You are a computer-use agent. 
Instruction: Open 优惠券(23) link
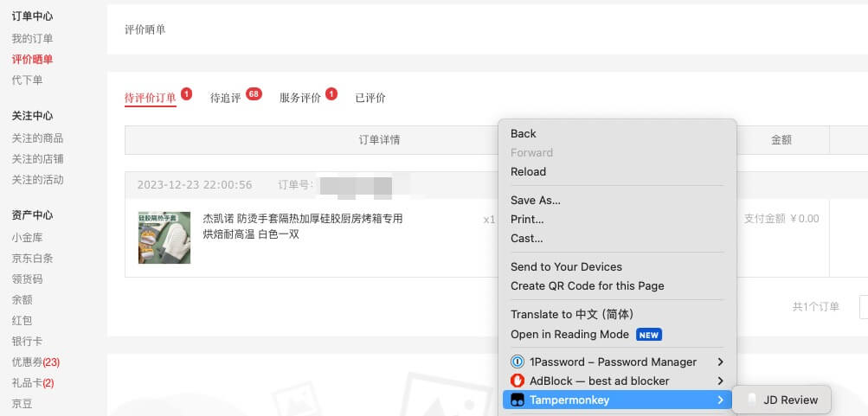(x=35, y=362)
